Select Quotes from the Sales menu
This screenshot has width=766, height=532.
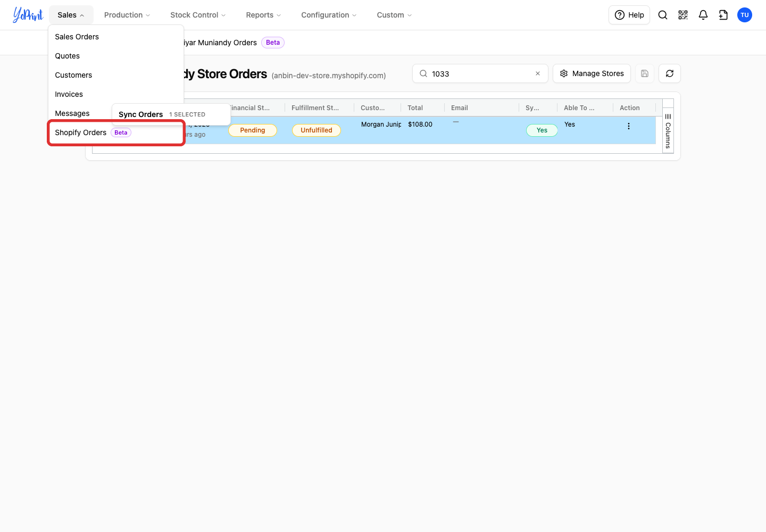click(116, 56)
